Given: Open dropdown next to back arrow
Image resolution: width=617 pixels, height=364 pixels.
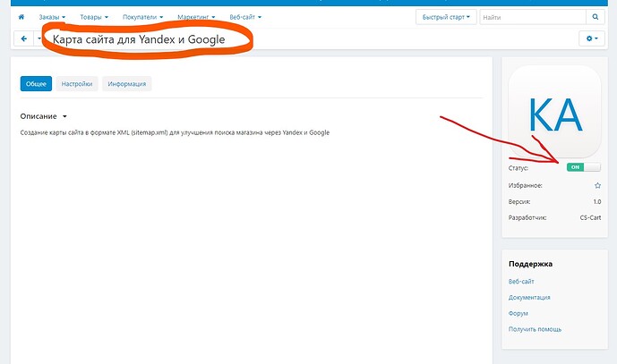Looking at the screenshot, I should tap(39, 38).
